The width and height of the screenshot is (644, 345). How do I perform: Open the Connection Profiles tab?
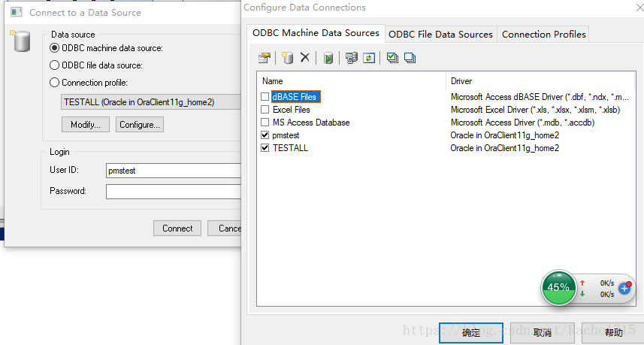pos(543,34)
